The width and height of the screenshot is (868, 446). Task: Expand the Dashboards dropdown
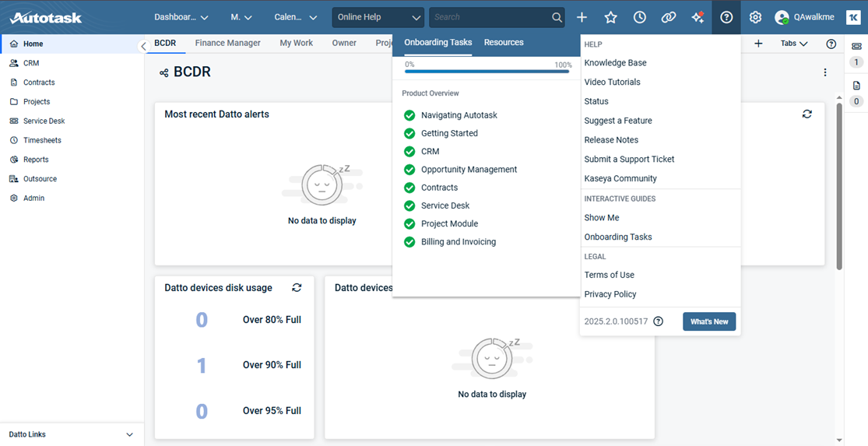(181, 17)
